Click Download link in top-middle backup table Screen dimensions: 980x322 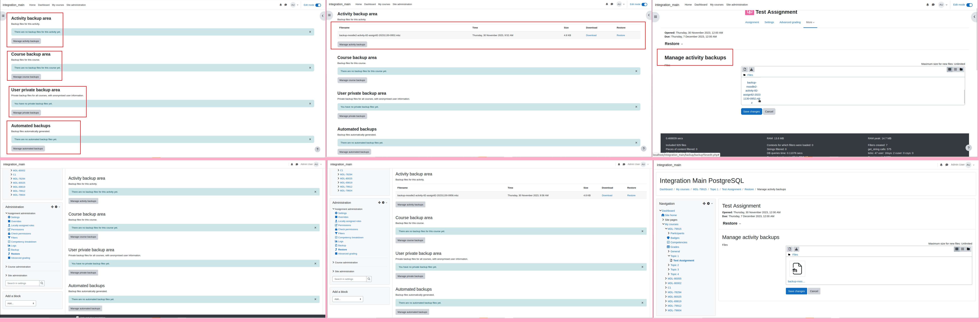point(591,35)
